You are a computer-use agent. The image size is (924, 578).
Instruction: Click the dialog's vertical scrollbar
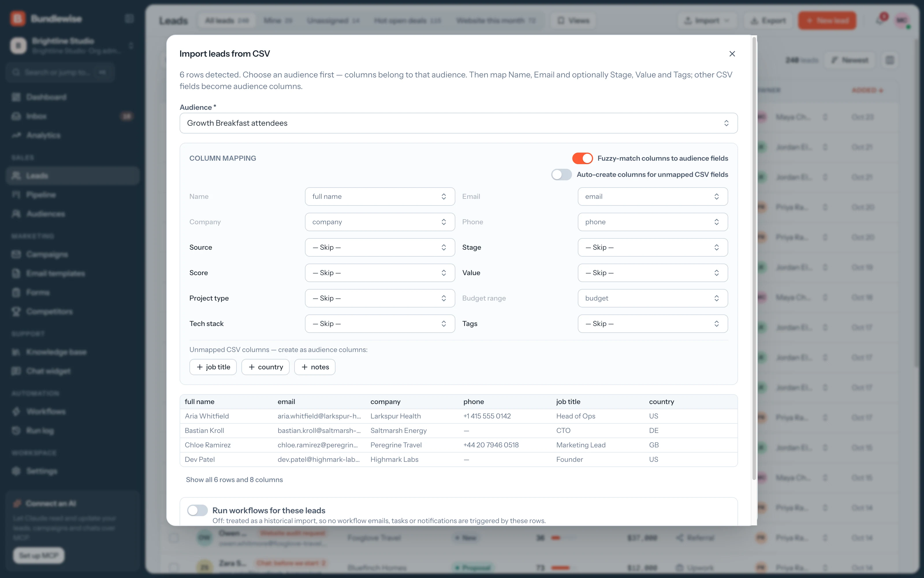754,258
